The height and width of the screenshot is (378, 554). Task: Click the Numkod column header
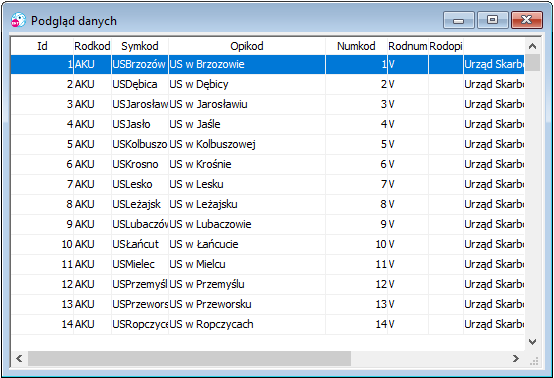(356, 46)
